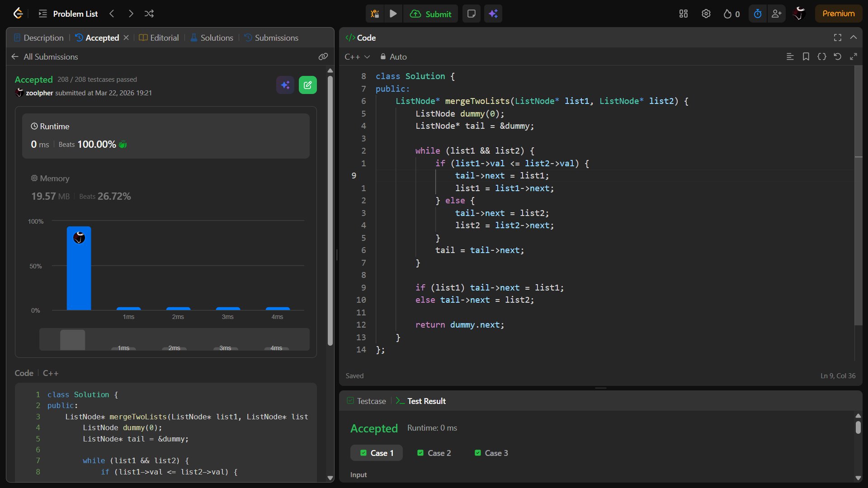This screenshot has height=488, width=868.
Task: Select the Case 1 checkbox tab
Action: pyautogui.click(x=377, y=453)
